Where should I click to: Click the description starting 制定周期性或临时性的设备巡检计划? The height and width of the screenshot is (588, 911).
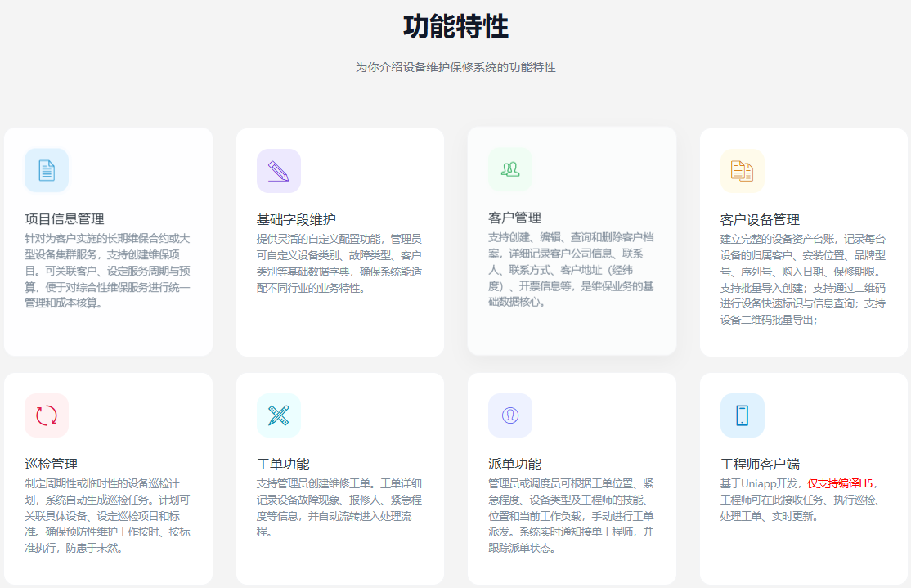pyautogui.click(x=107, y=516)
